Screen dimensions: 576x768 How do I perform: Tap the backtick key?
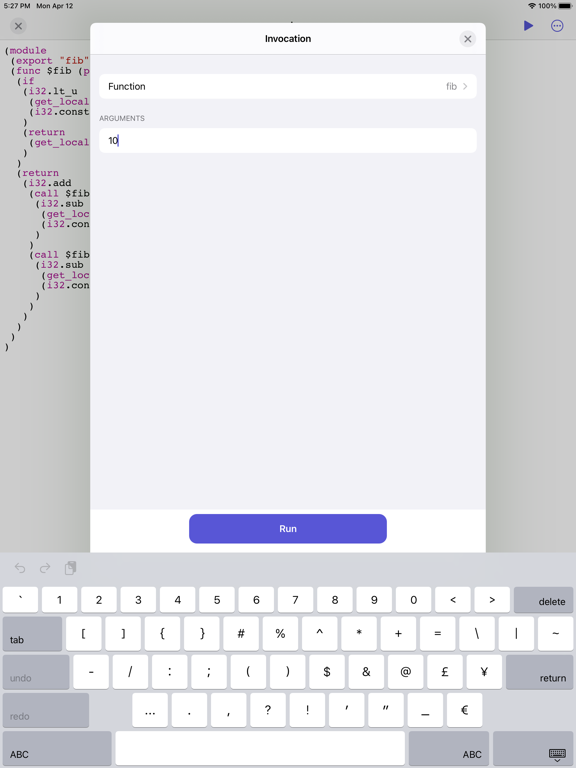[x=21, y=600]
